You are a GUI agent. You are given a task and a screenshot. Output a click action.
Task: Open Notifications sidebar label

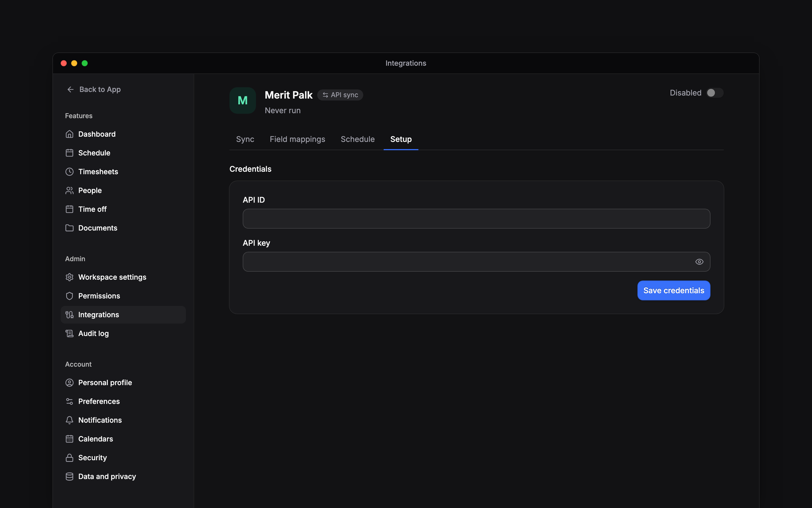pyautogui.click(x=100, y=420)
